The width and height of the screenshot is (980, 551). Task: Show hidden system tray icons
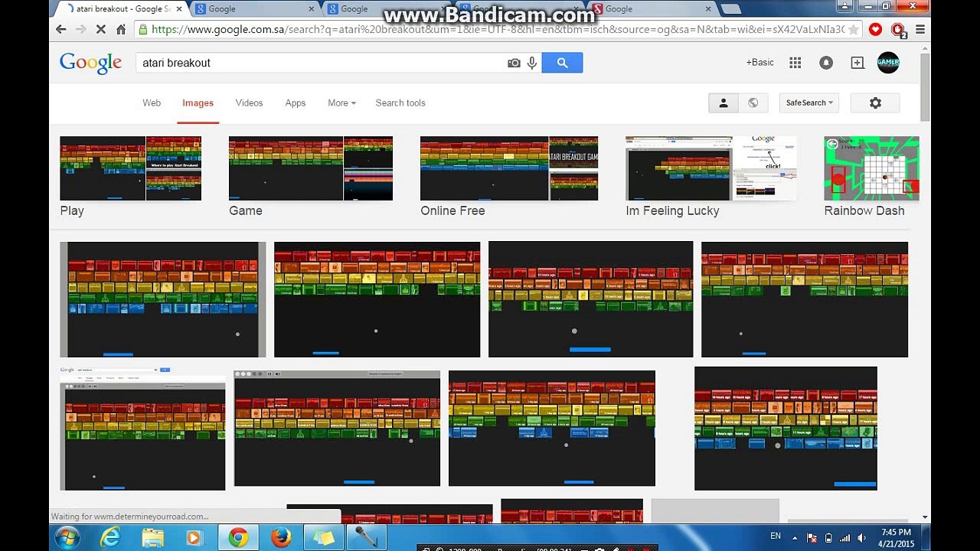(x=793, y=538)
